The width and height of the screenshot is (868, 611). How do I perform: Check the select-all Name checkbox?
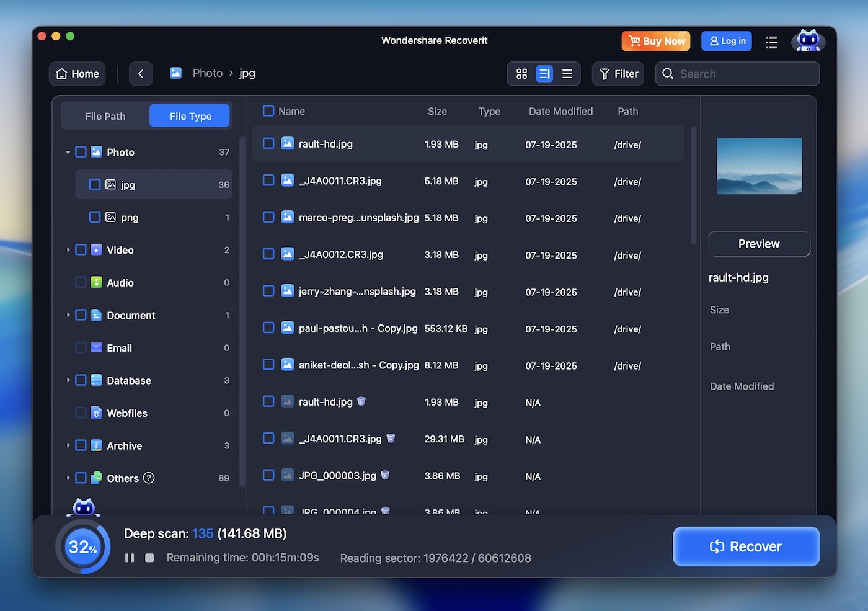coord(268,110)
